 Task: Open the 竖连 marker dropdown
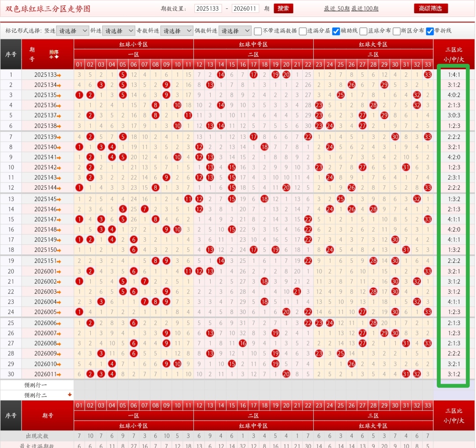tap(73, 31)
